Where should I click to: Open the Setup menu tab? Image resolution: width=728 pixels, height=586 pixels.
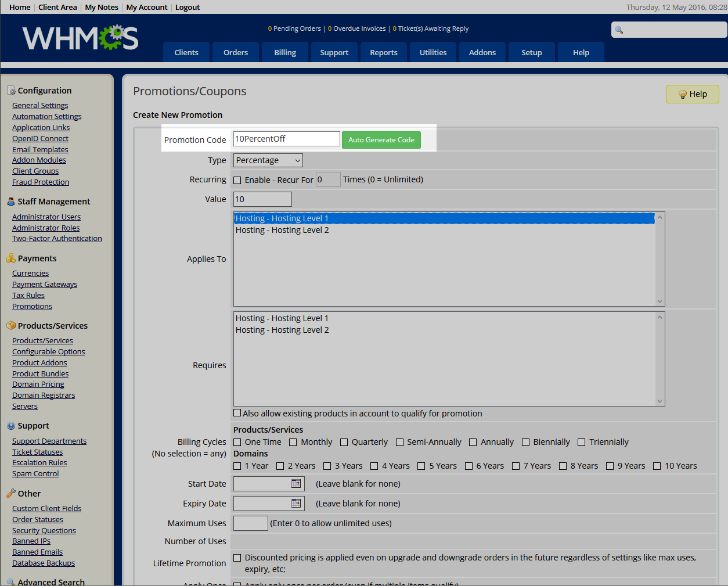[x=532, y=52]
